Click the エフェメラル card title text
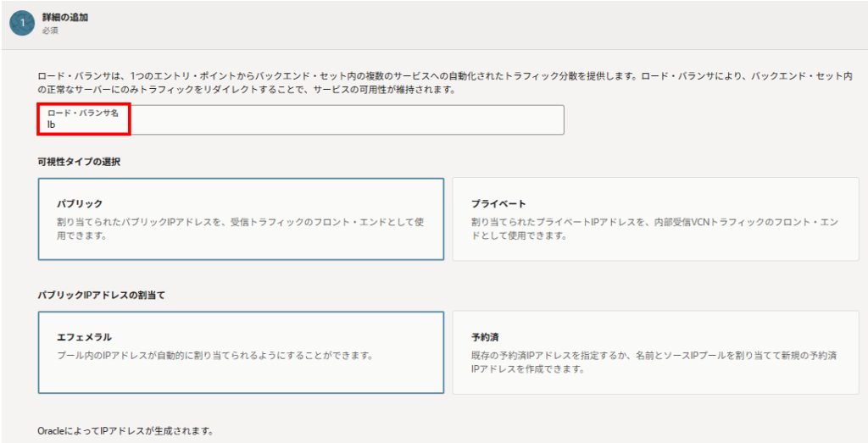Image resolution: width=868 pixels, height=443 pixels. click(x=84, y=337)
